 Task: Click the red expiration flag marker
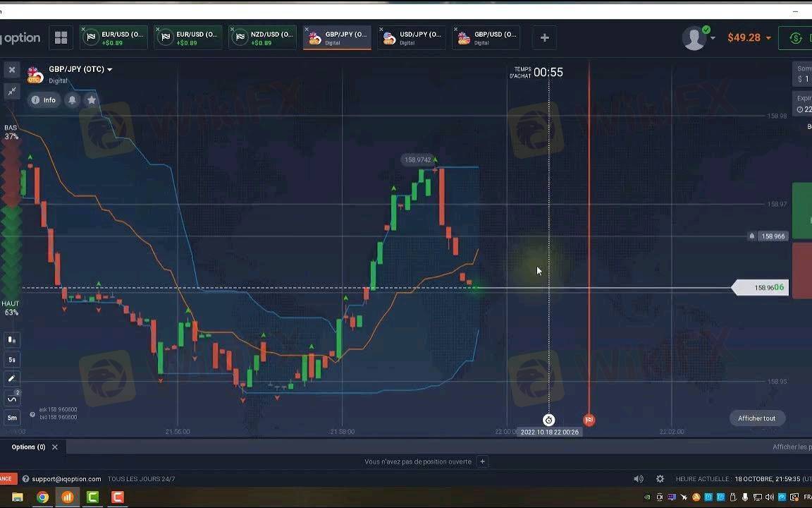[x=589, y=420]
